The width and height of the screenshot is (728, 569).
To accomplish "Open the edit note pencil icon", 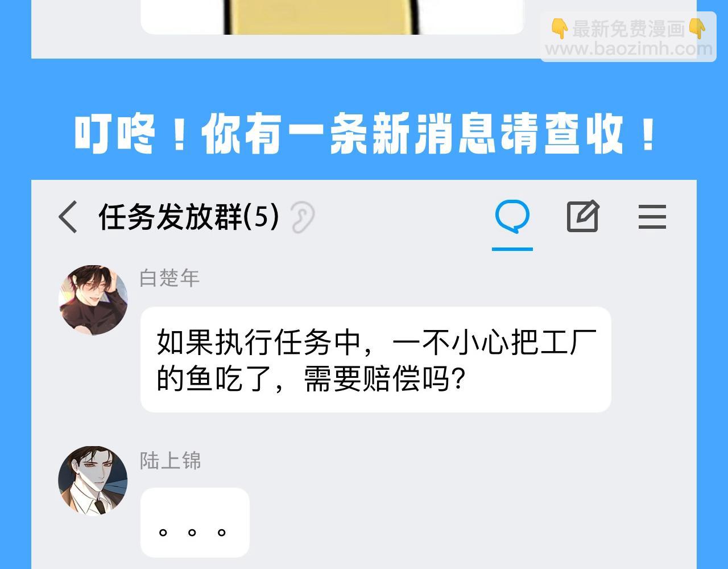I will click(x=582, y=216).
